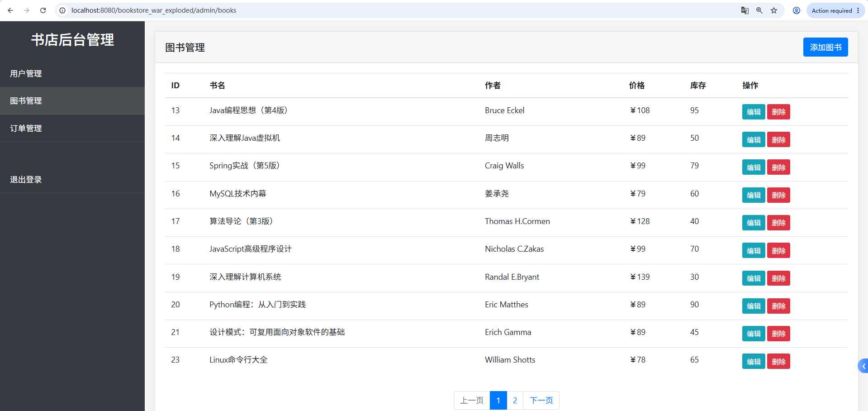Edit the Java编程思想 book row

tap(754, 112)
